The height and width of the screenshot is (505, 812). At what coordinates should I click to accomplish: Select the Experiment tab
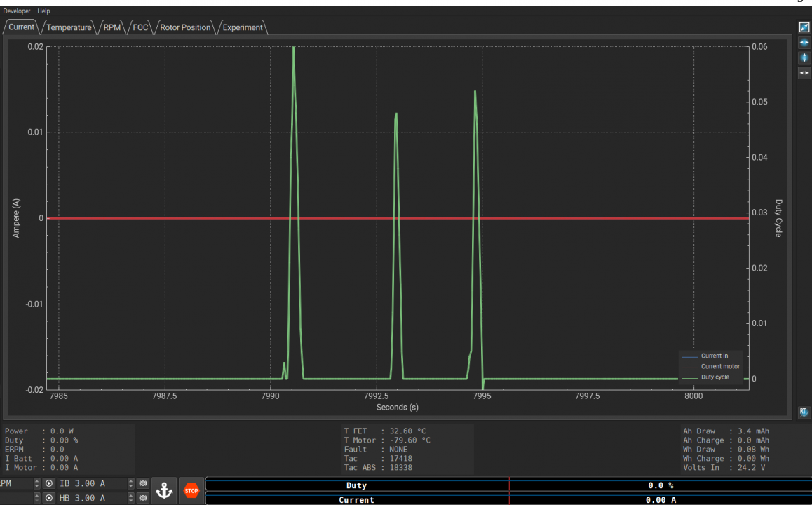pos(243,27)
